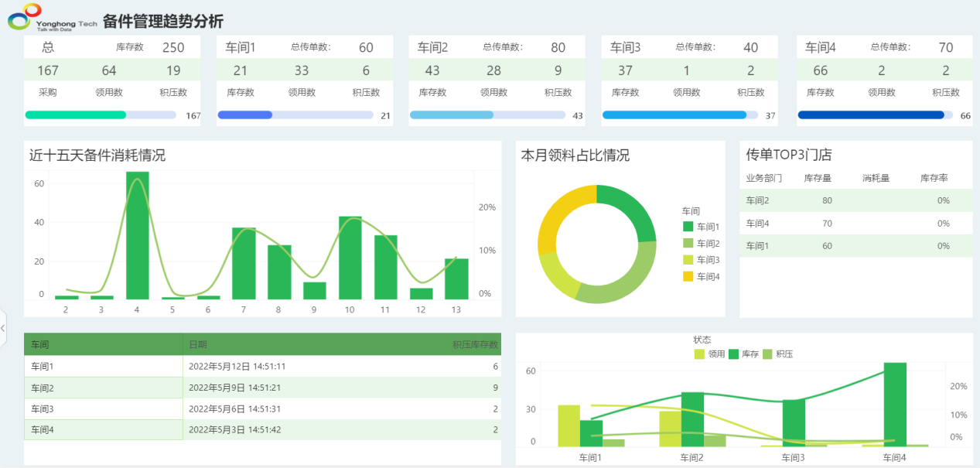Click the 业务部门 column header
Image resolution: width=980 pixels, height=468 pixels.
(764, 178)
